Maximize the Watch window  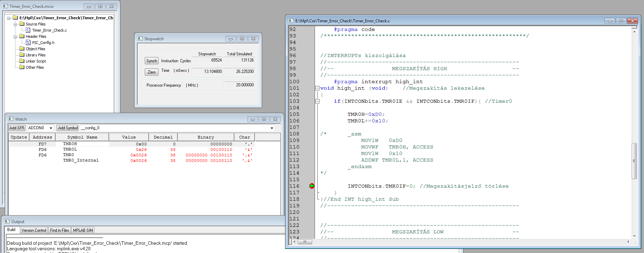click(x=264, y=119)
